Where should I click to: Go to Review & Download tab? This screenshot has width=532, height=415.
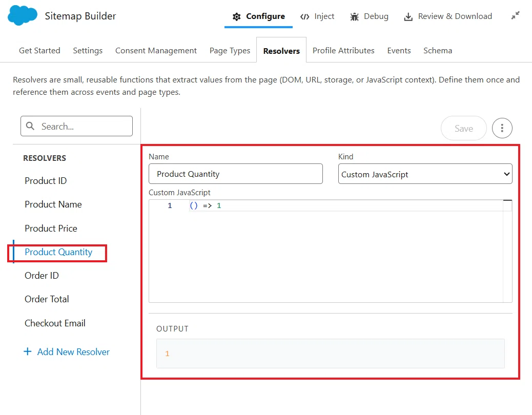(x=448, y=16)
